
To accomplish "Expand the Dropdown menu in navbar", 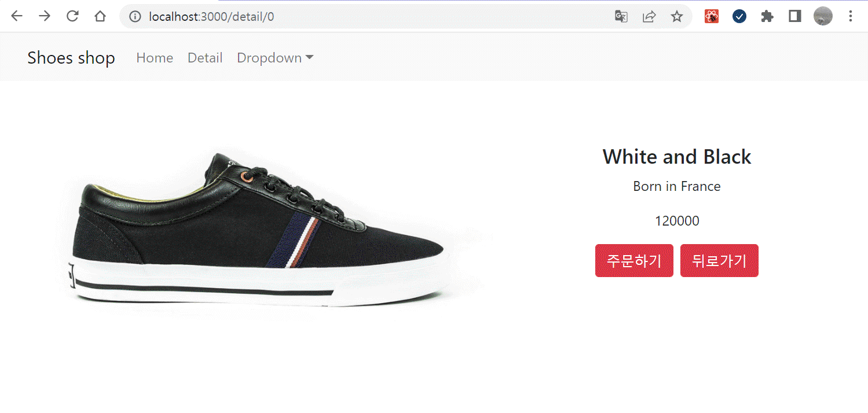I will [275, 58].
